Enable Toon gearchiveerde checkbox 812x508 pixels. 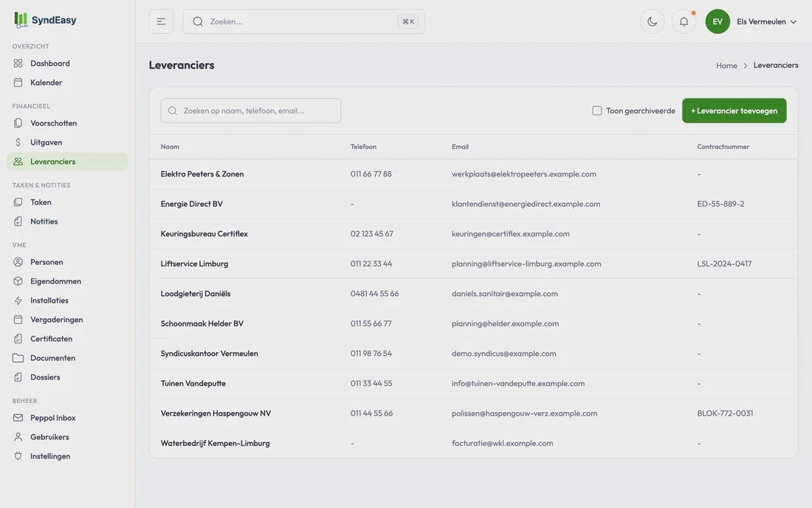click(596, 111)
